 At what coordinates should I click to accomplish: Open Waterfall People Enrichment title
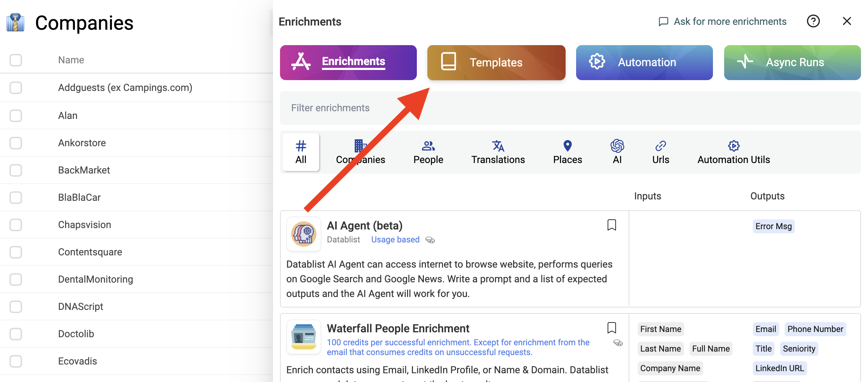click(398, 328)
